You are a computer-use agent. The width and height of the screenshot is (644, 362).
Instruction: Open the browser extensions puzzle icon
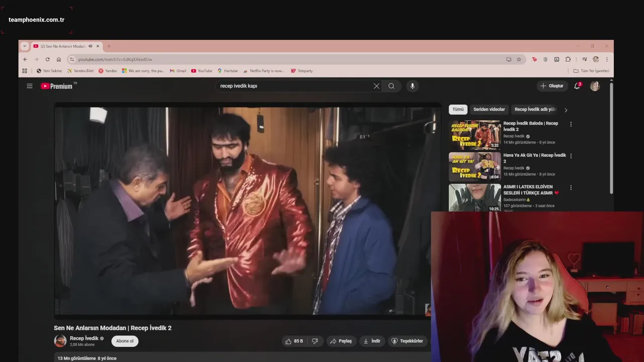click(568, 59)
